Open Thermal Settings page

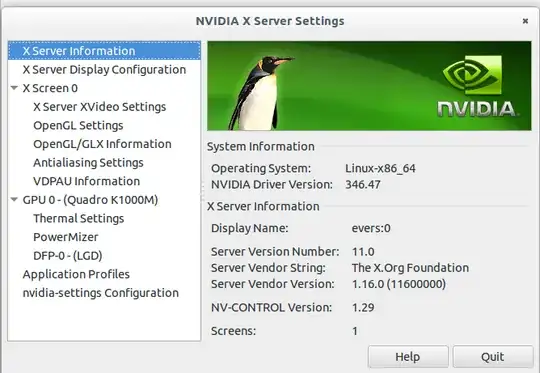click(x=79, y=218)
